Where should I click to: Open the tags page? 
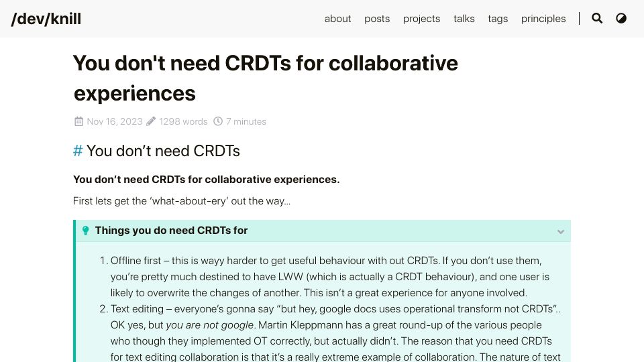pos(498,19)
